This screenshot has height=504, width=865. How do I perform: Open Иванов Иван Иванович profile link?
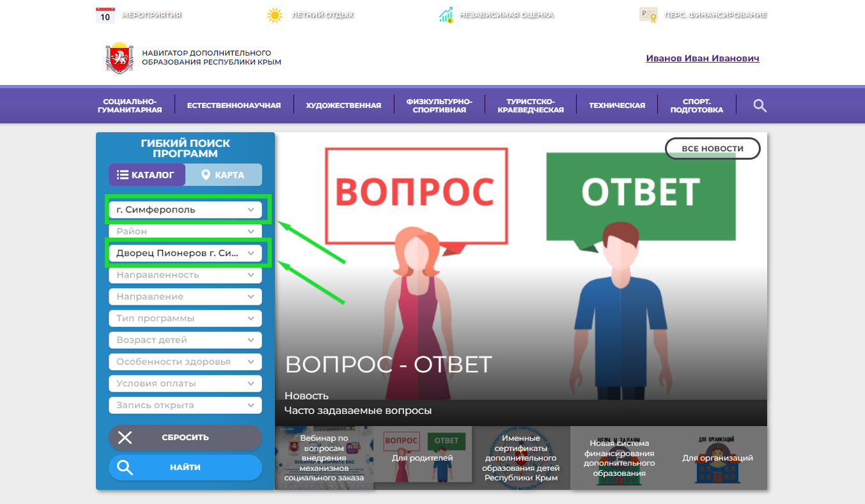702,58
